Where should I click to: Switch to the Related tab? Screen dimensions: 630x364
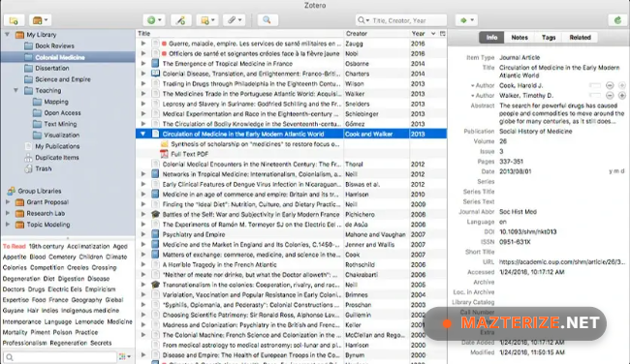click(580, 38)
